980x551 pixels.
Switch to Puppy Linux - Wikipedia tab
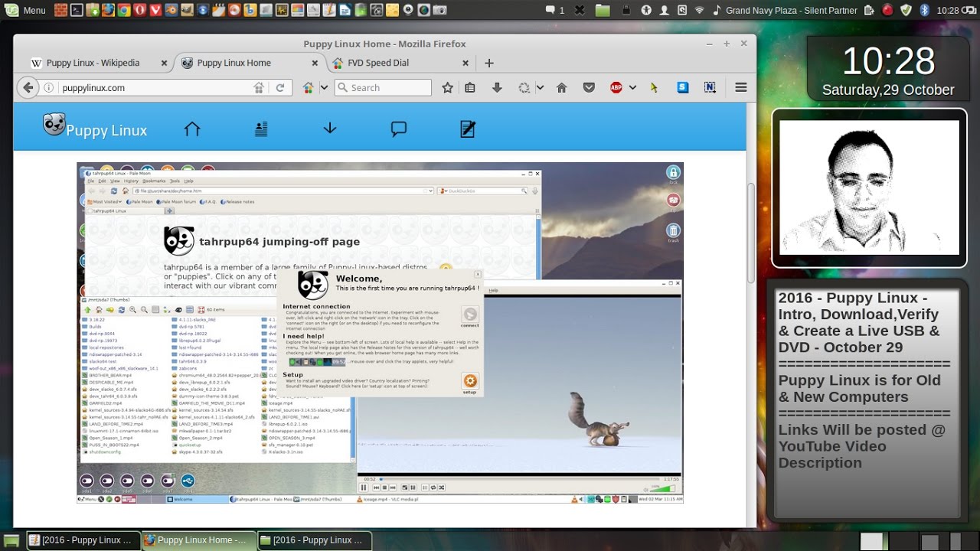point(92,63)
